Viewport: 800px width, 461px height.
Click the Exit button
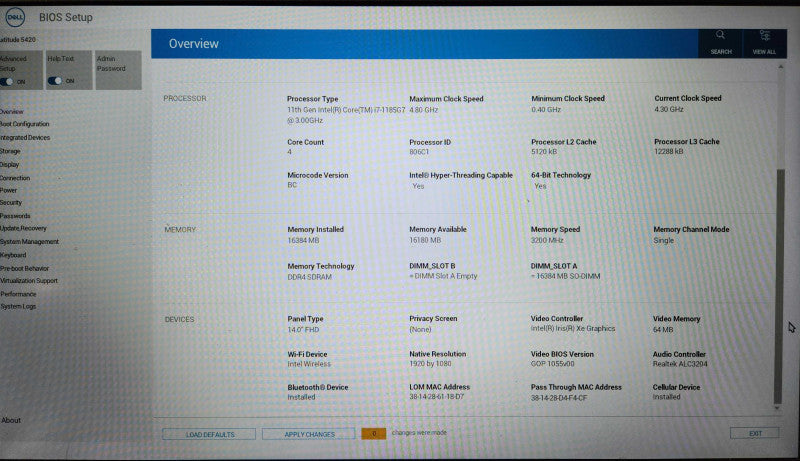(x=755, y=433)
